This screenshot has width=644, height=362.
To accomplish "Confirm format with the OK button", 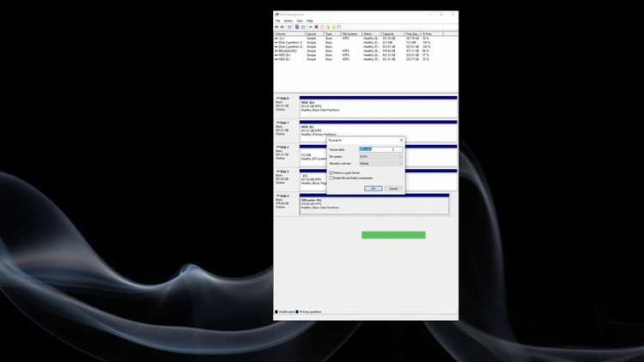I will 373,189.
